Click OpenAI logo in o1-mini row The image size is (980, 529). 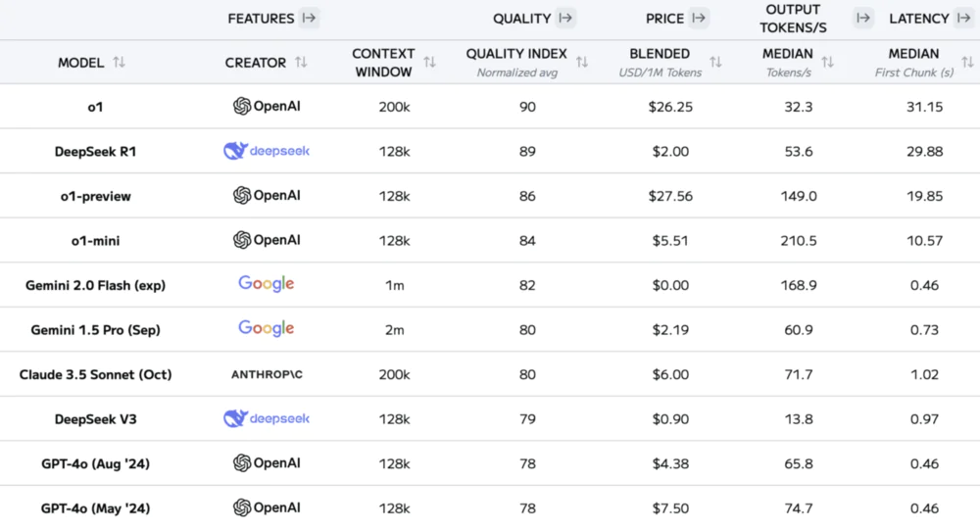(267, 240)
